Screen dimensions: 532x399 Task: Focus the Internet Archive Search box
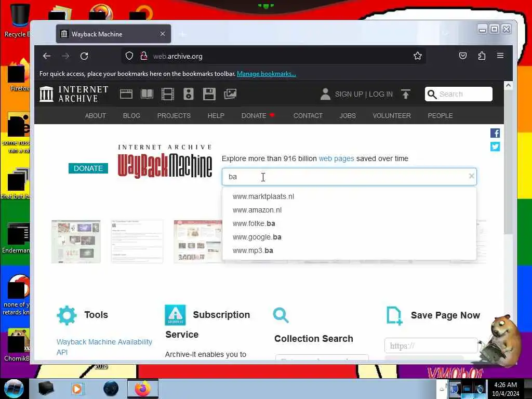coord(458,94)
